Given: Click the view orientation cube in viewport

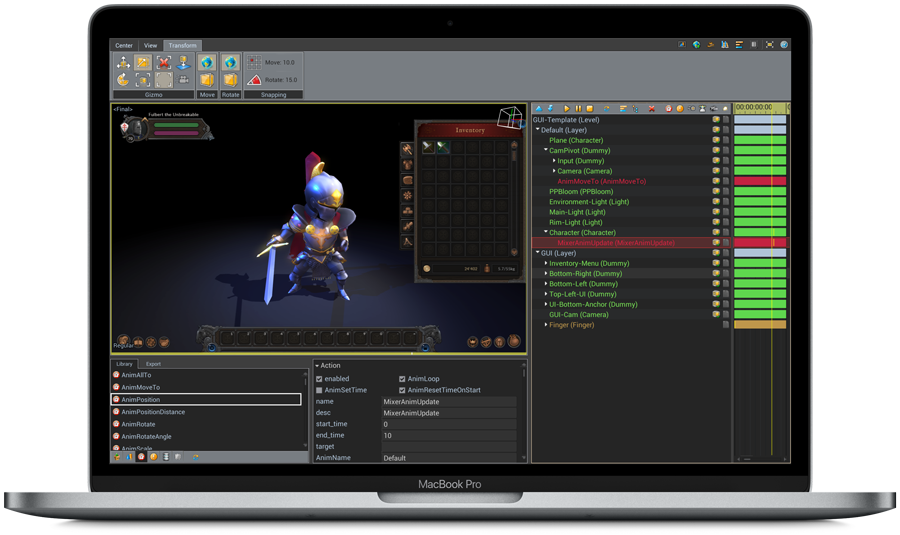Looking at the screenshot, I should click(x=510, y=118).
